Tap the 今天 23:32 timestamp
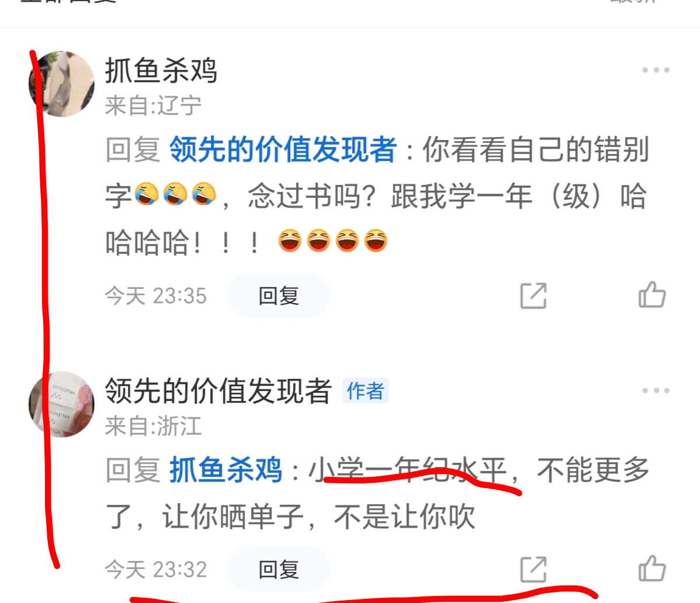Viewport: 700px width, 603px height. pos(156,570)
